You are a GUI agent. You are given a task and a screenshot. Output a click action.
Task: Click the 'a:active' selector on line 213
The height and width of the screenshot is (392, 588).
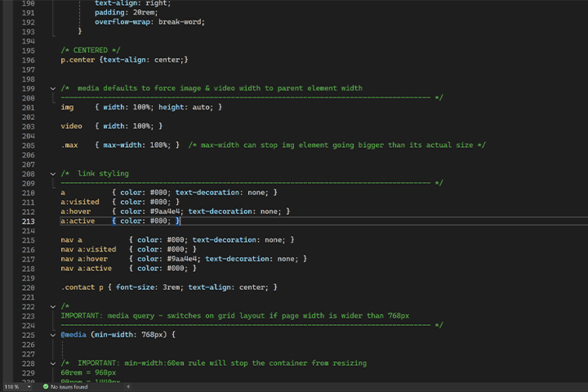[x=78, y=221]
